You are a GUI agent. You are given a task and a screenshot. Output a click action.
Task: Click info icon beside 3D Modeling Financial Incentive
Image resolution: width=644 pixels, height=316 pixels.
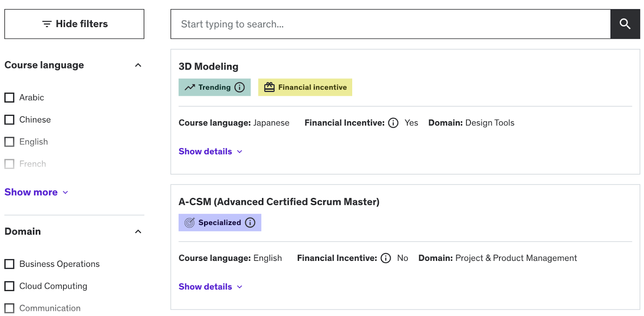393,123
